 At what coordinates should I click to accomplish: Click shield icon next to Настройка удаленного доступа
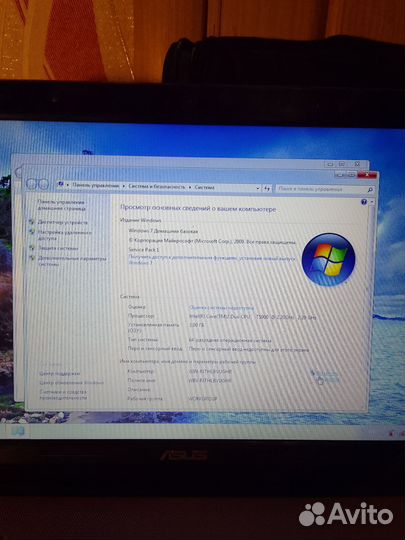click(x=32, y=232)
